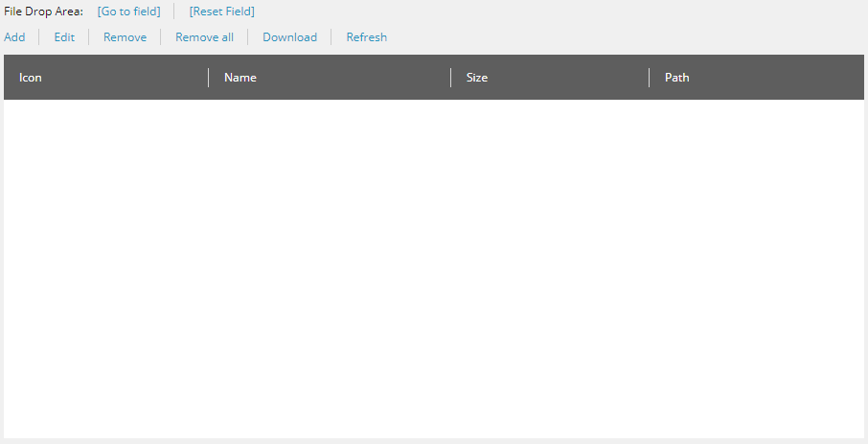868x444 pixels.
Task: Click the [Reset Field] link
Action: [x=221, y=12]
